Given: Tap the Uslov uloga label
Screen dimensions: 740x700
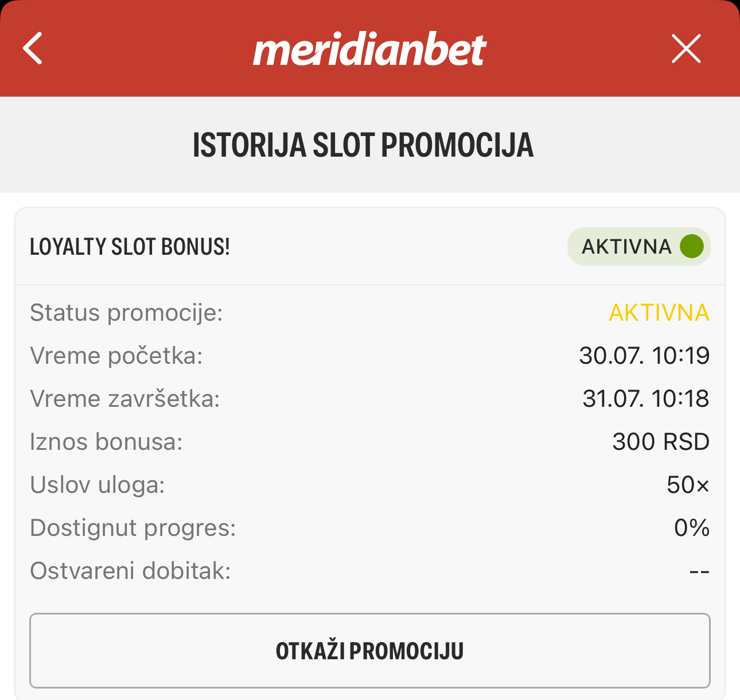Looking at the screenshot, I should [98, 485].
